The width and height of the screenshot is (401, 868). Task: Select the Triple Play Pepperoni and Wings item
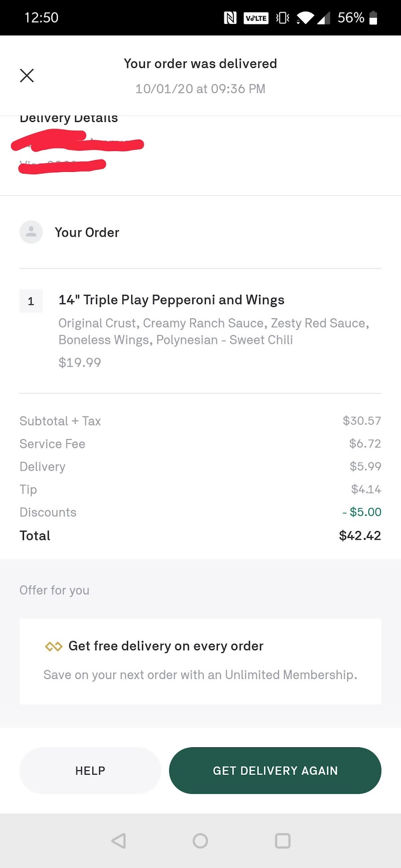[x=172, y=300]
